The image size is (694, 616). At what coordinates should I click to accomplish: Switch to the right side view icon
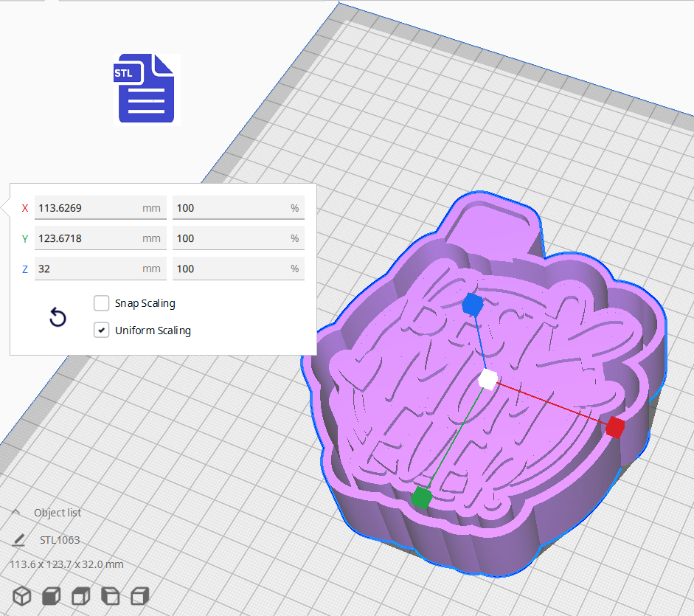tap(140, 595)
